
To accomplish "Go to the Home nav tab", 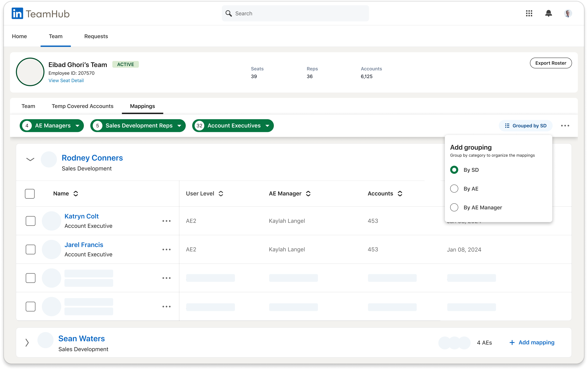I will tap(19, 36).
